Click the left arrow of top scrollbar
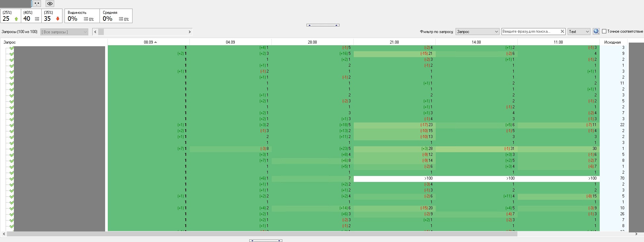644x242 pixels. click(x=95, y=32)
